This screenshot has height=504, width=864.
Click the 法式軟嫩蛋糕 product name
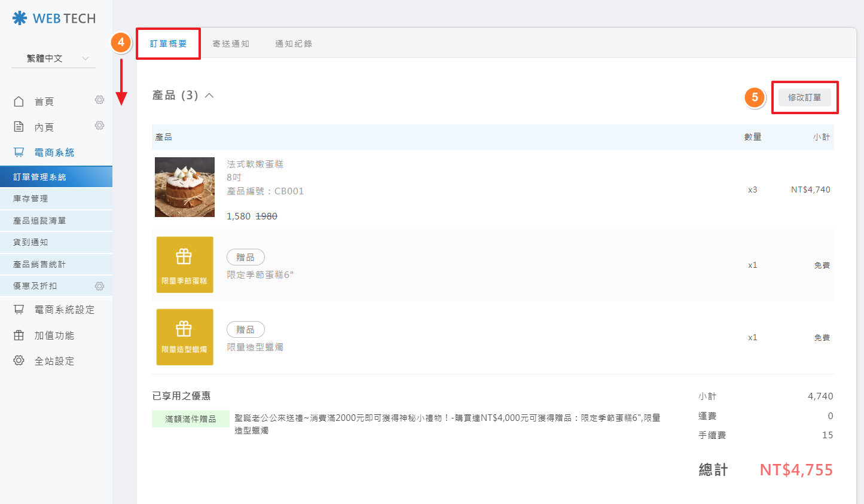255,164
